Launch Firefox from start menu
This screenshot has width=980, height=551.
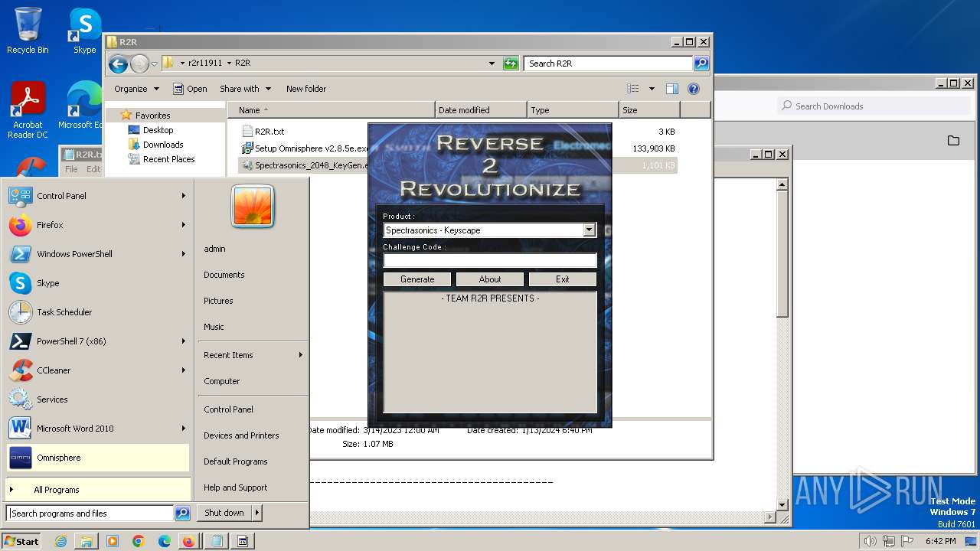coord(97,225)
